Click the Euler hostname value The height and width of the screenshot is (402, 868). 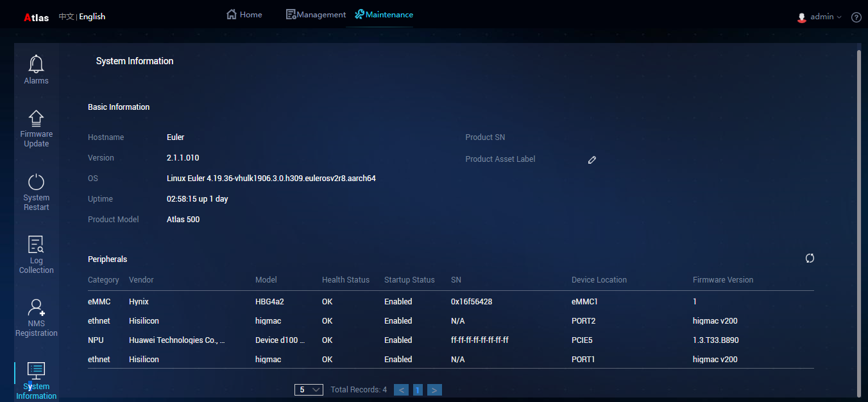(176, 137)
